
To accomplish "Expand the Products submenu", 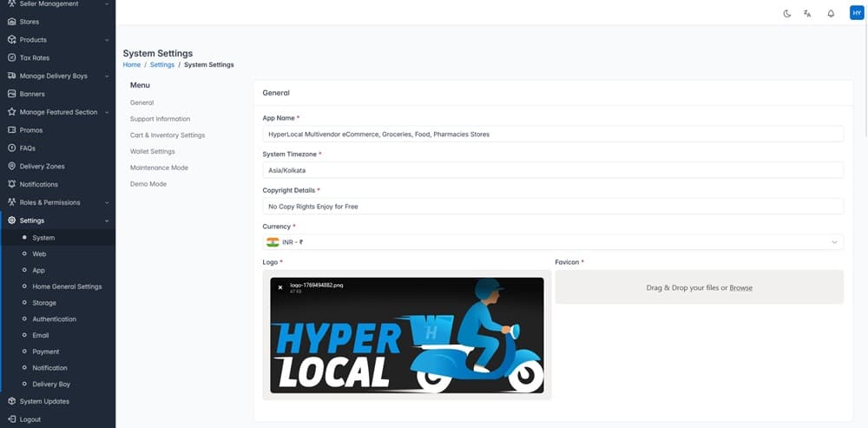I will 107,40.
